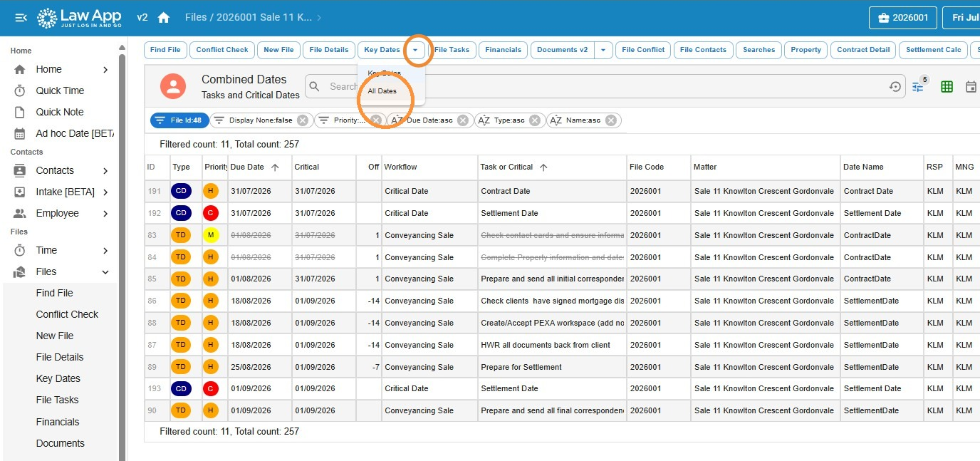Select the CD badge in row 193

[181, 388]
